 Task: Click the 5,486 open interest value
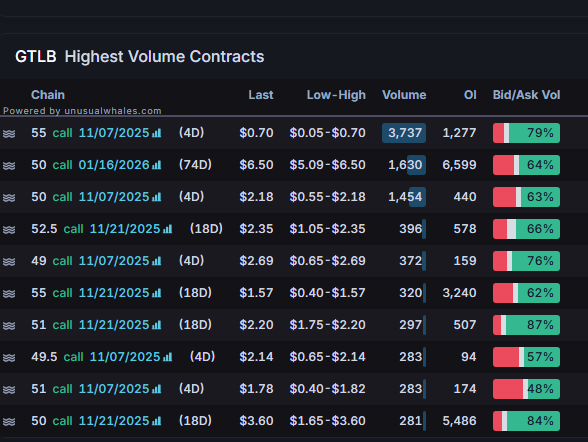[x=459, y=421]
